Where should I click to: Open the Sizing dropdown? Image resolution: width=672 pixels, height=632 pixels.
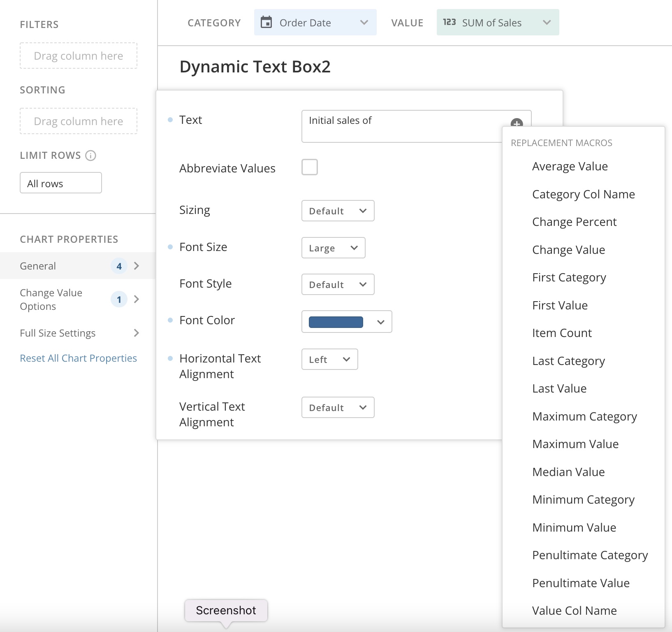click(338, 211)
